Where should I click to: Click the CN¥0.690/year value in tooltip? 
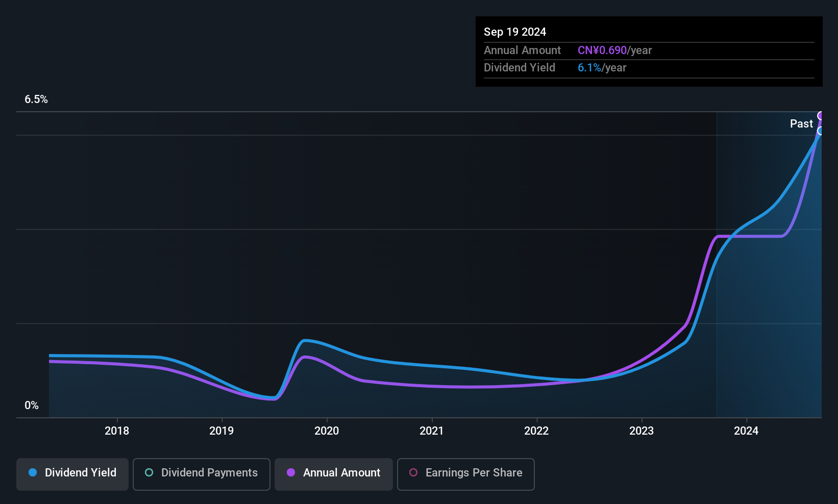coord(615,51)
